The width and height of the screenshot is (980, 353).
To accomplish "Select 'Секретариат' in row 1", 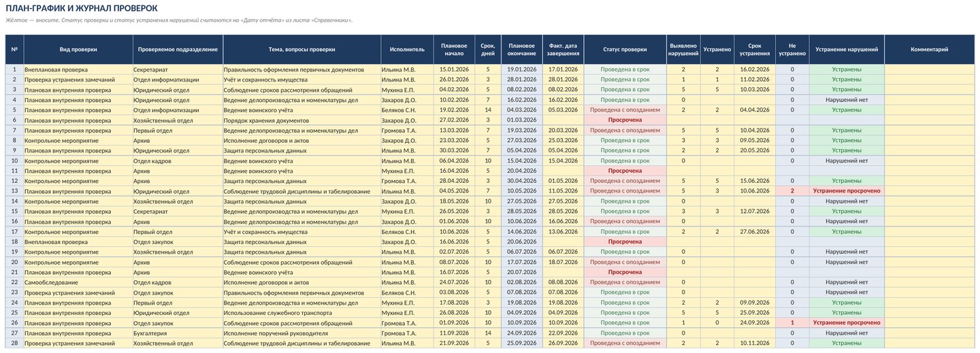I will click(178, 69).
